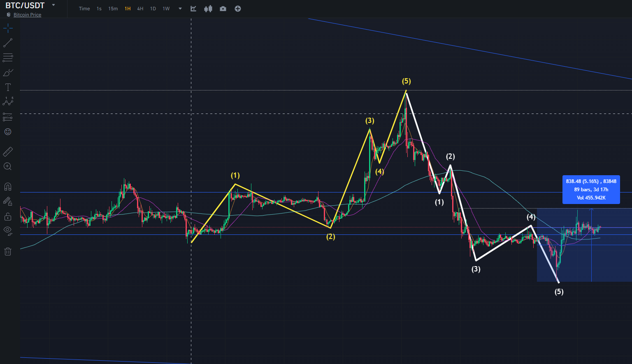This screenshot has width=632, height=364.
Task: Select the ruler measure tool
Action: (8, 152)
